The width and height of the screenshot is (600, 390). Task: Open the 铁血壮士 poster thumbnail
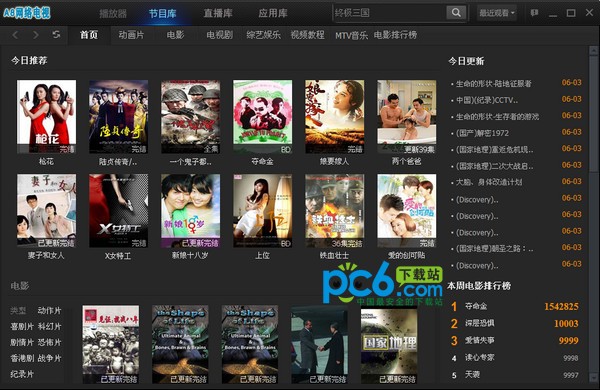pos(334,211)
